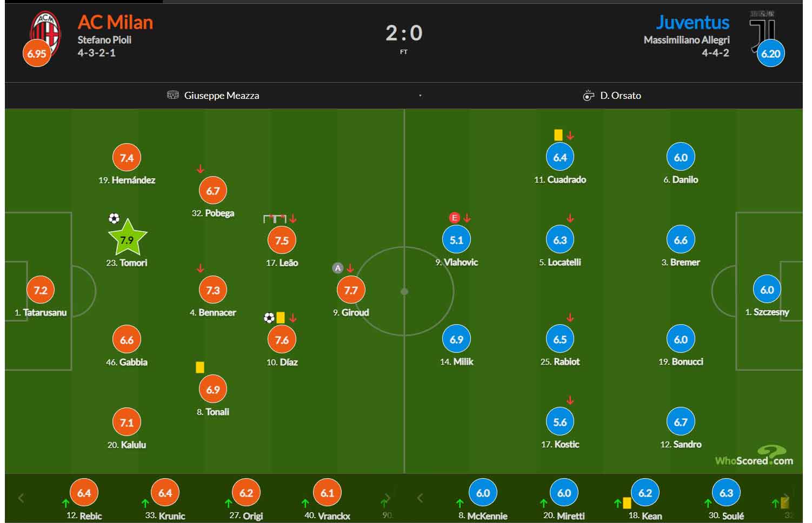
Task: Select Tomori's green star rating badge
Action: pyautogui.click(x=127, y=238)
